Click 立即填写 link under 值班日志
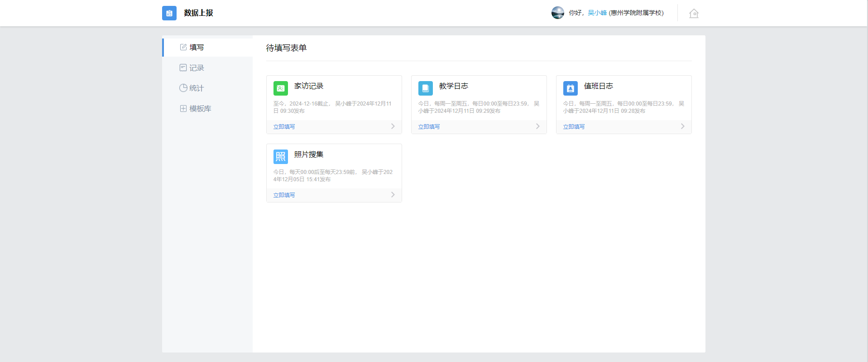 pos(574,127)
